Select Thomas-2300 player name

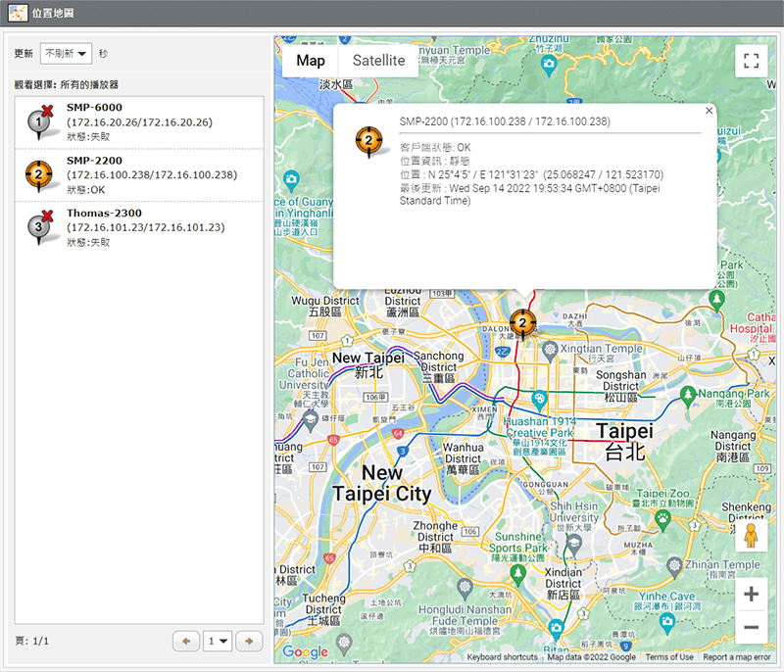(x=104, y=213)
